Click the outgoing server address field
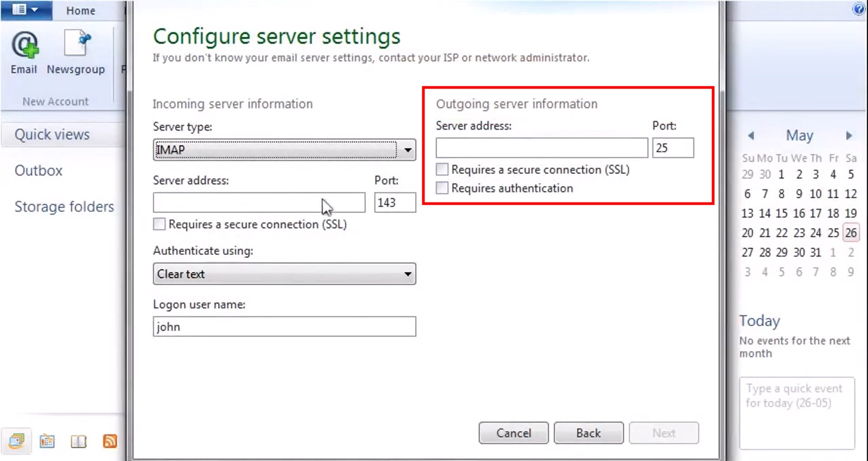Screen dimensions: 868x461 click(541, 147)
